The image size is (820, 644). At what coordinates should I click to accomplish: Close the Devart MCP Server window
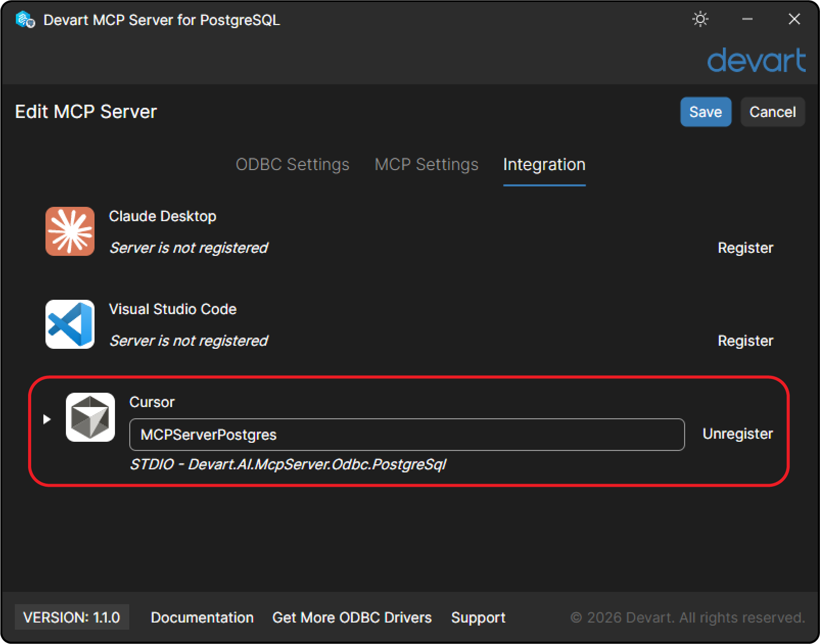pos(794,19)
